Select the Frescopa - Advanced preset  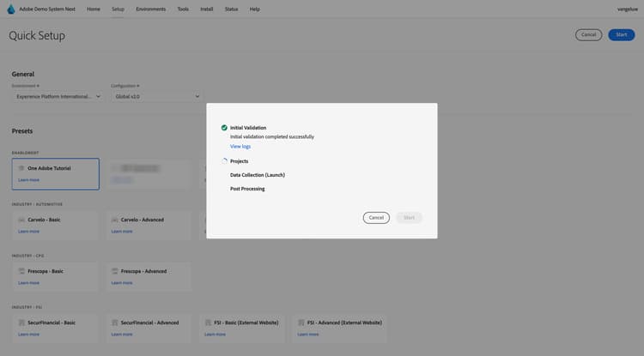tap(149, 277)
